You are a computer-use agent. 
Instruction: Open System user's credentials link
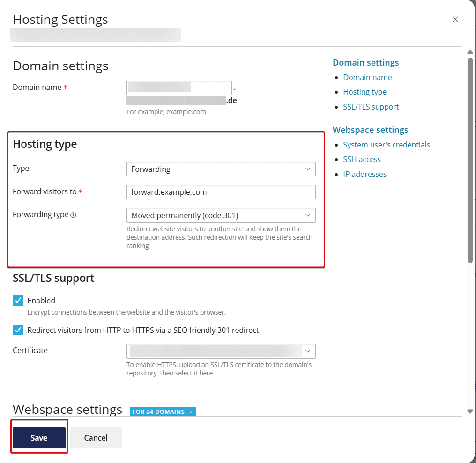[387, 145]
